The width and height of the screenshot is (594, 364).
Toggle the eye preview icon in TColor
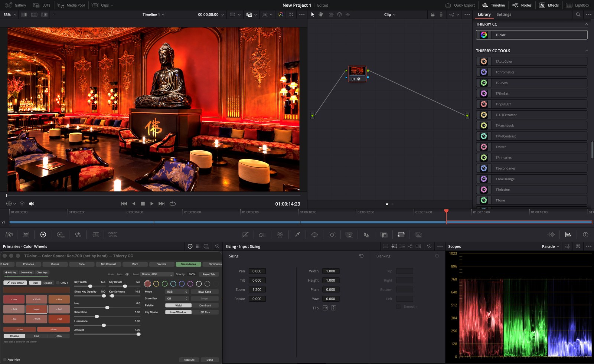[x=127, y=275]
